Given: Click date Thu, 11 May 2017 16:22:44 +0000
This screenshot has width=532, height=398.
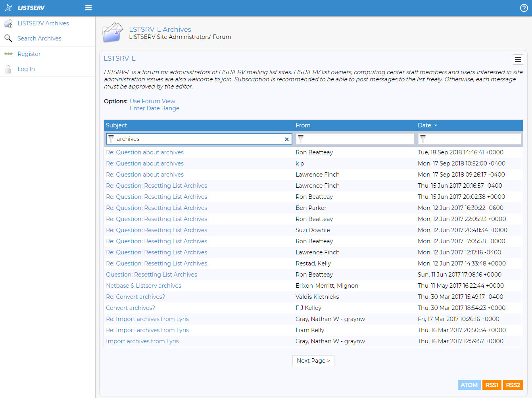Looking at the screenshot, I should [461, 286].
